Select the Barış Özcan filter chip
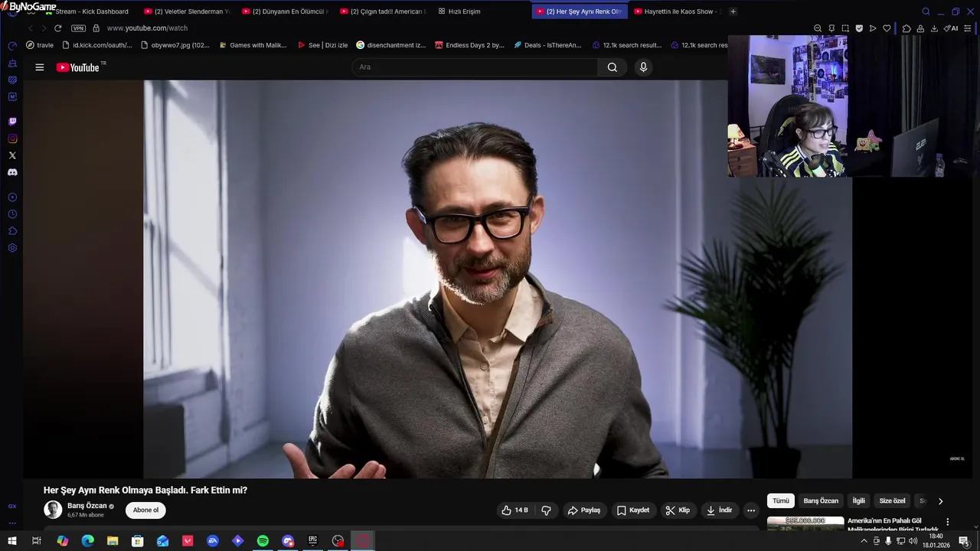The image size is (980, 551). click(821, 500)
